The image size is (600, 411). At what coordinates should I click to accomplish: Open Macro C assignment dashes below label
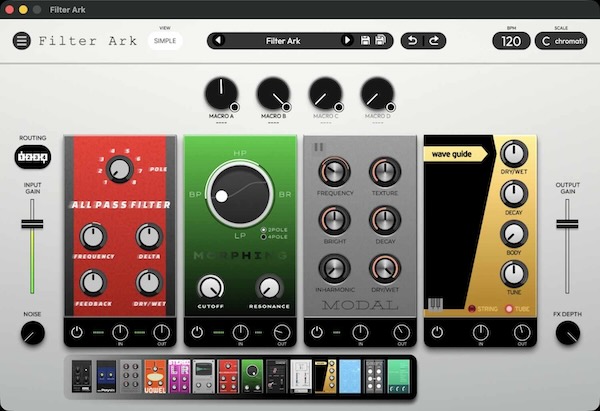tap(326, 123)
